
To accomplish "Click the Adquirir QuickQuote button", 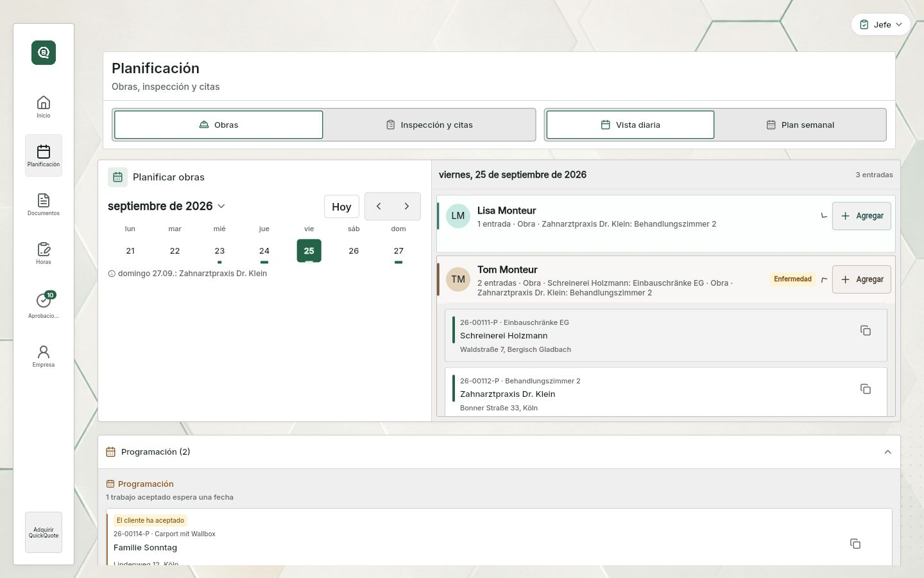I will (44, 532).
